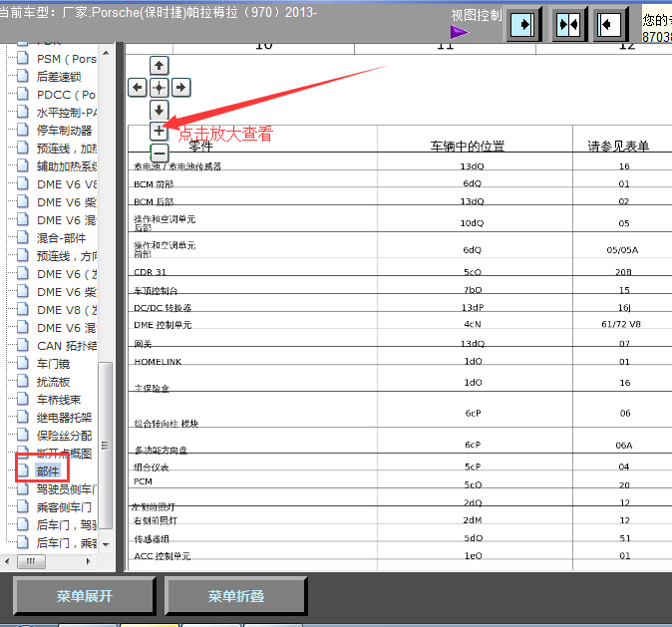Click the tree horizontal scrollbar thumb
Screen dimensions: 672x627
31,561
